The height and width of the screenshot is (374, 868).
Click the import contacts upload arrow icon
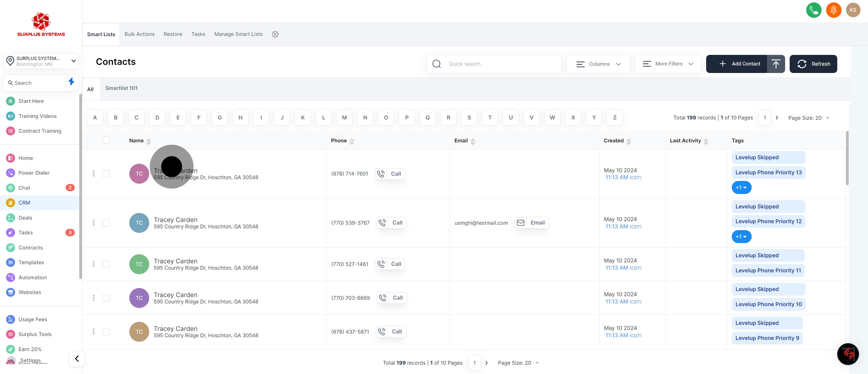pos(776,64)
